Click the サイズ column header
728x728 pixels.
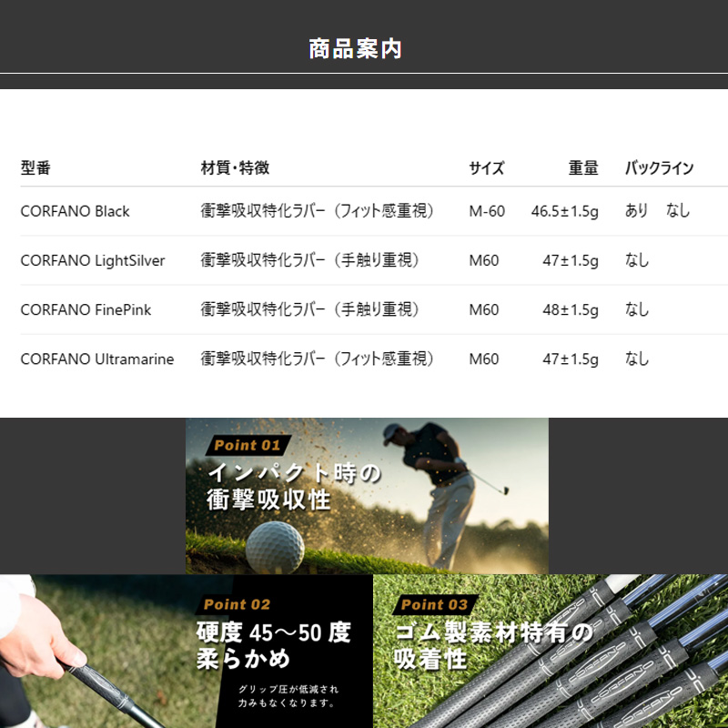tap(486, 167)
